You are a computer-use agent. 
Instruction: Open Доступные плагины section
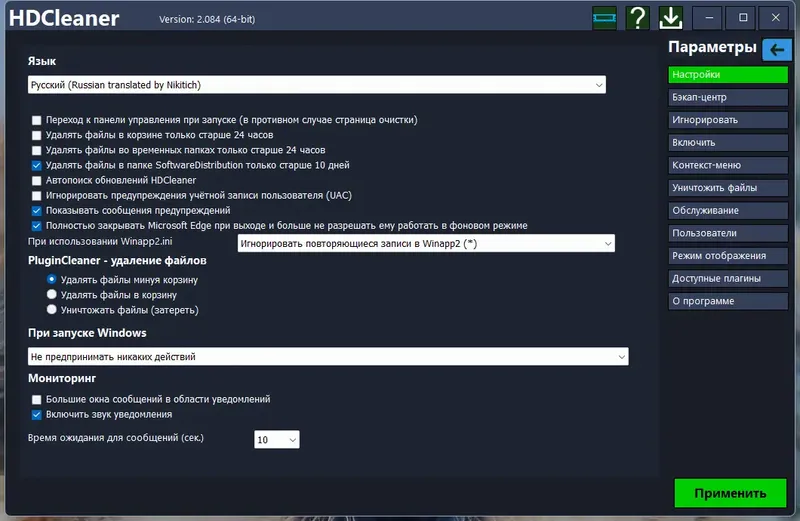[x=728, y=278]
